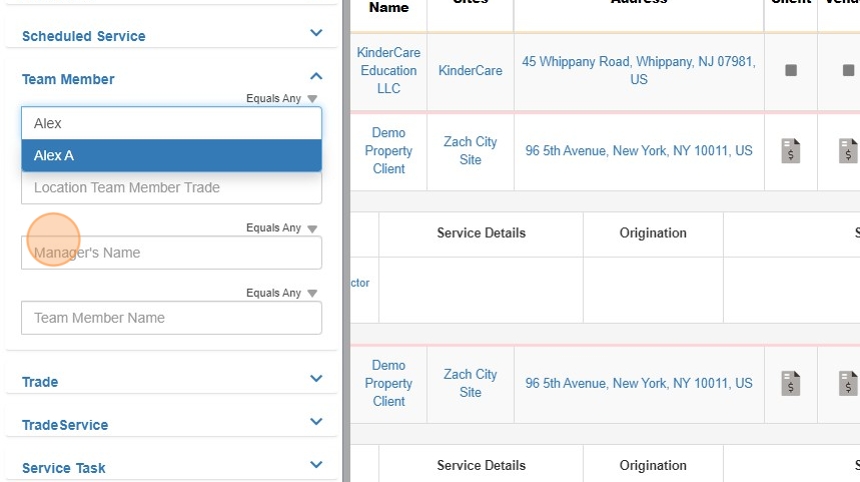
Task: Open client invoice icon in first Demo Property row
Action: click(791, 151)
